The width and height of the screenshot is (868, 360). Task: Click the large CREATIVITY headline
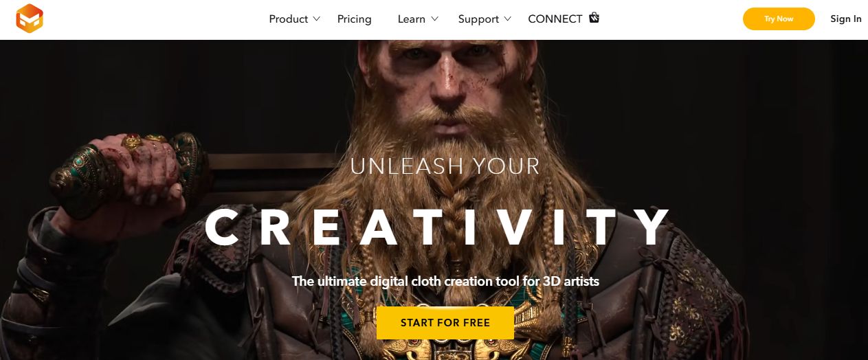(438, 227)
